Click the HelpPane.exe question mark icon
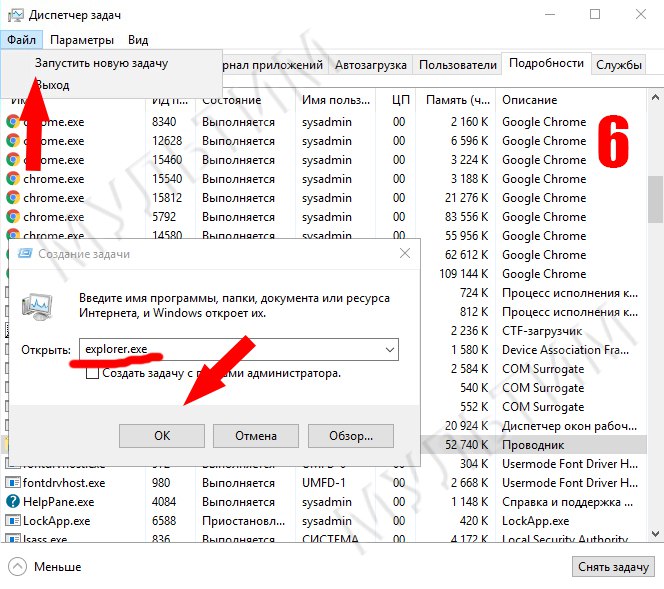The width and height of the screenshot is (664, 589). click(x=13, y=502)
